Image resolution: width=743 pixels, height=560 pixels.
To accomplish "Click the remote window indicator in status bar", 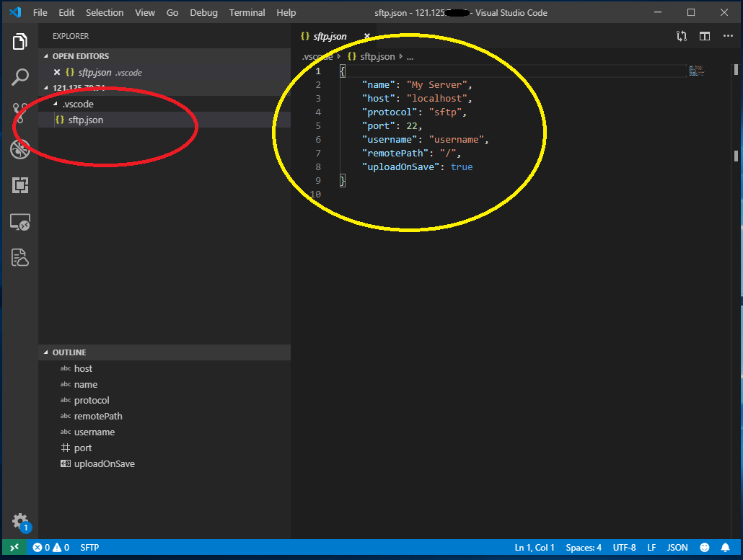I will pyautogui.click(x=14, y=547).
